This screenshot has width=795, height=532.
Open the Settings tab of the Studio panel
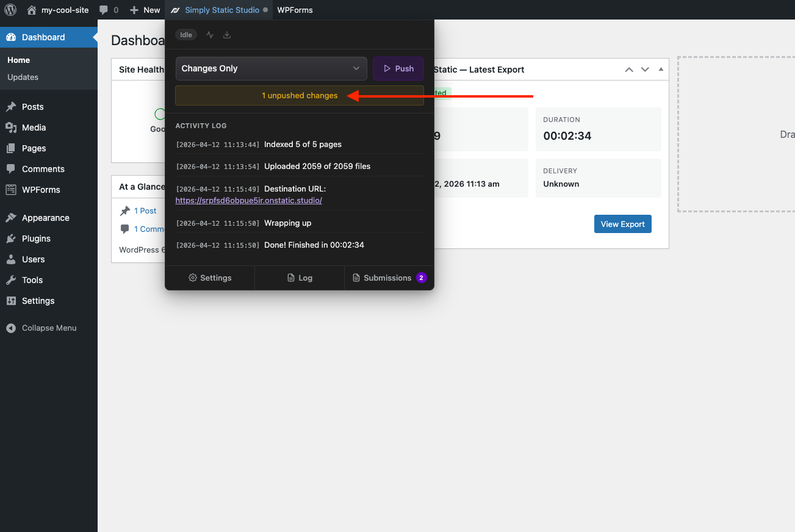point(210,278)
